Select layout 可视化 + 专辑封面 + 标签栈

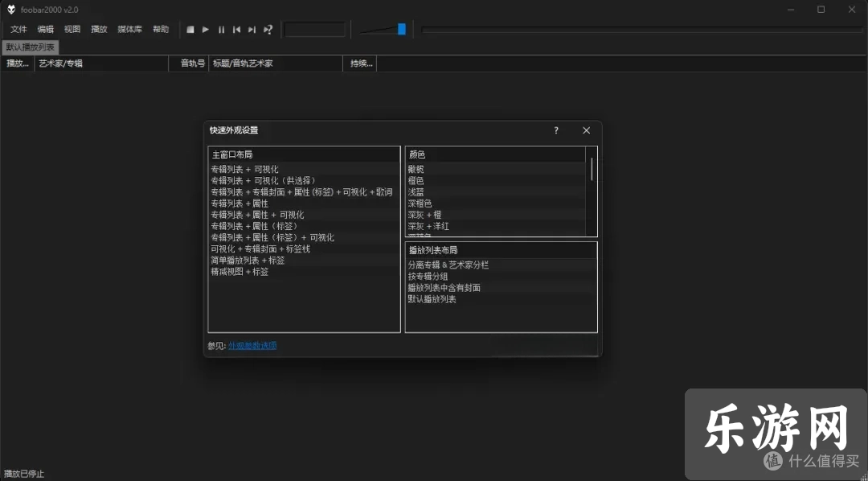click(x=304, y=249)
